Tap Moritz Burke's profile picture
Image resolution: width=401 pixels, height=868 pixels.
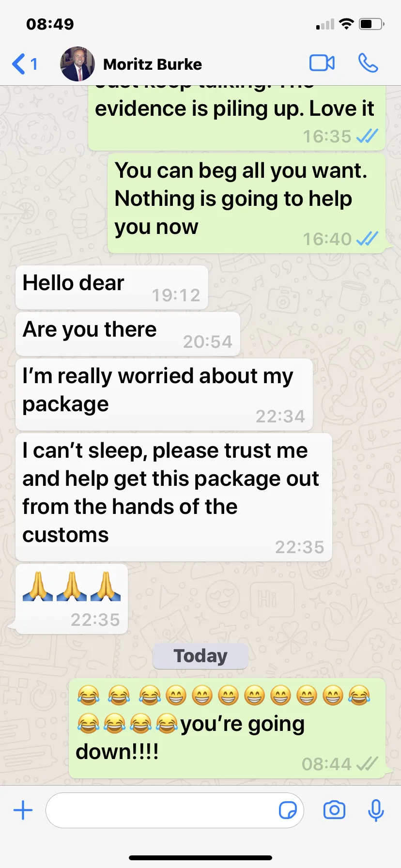[77, 64]
